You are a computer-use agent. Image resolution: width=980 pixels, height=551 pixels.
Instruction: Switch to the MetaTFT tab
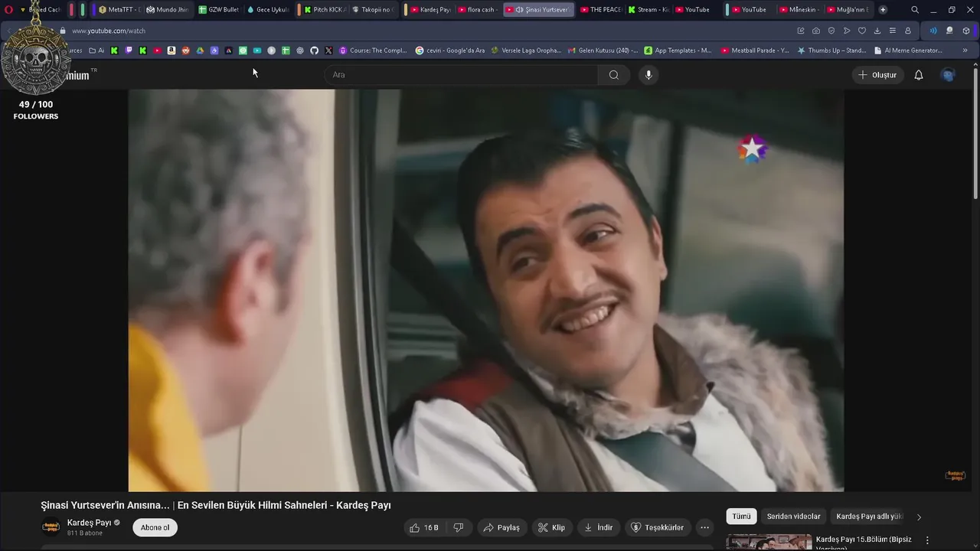[119, 10]
